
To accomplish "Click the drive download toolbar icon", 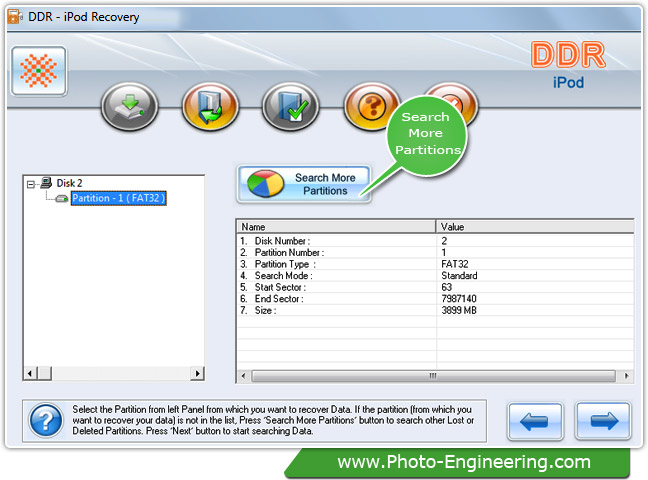I will point(130,106).
